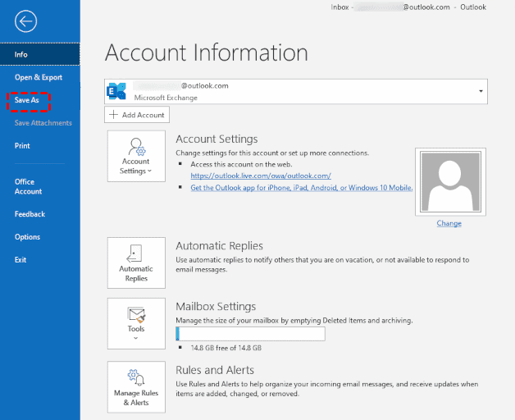The width and height of the screenshot is (515, 420).
Task: Click the Automatic Replies icon button
Action: point(136,263)
